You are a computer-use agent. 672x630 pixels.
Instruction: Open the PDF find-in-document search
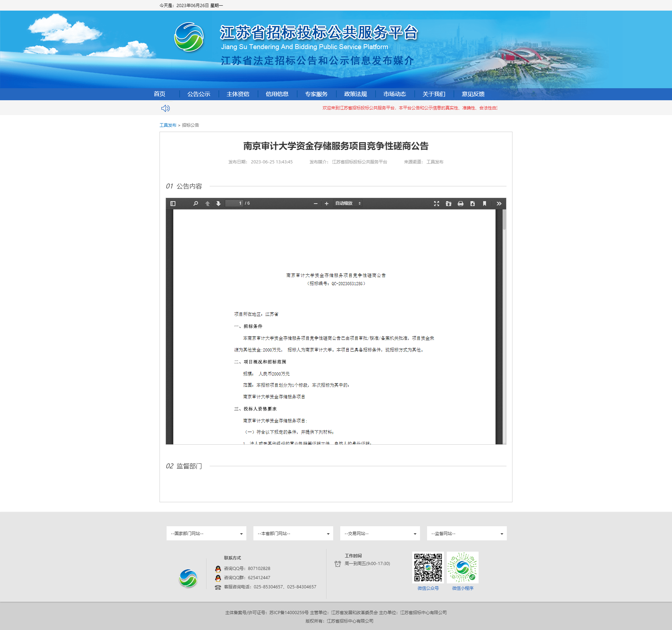pos(196,204)
